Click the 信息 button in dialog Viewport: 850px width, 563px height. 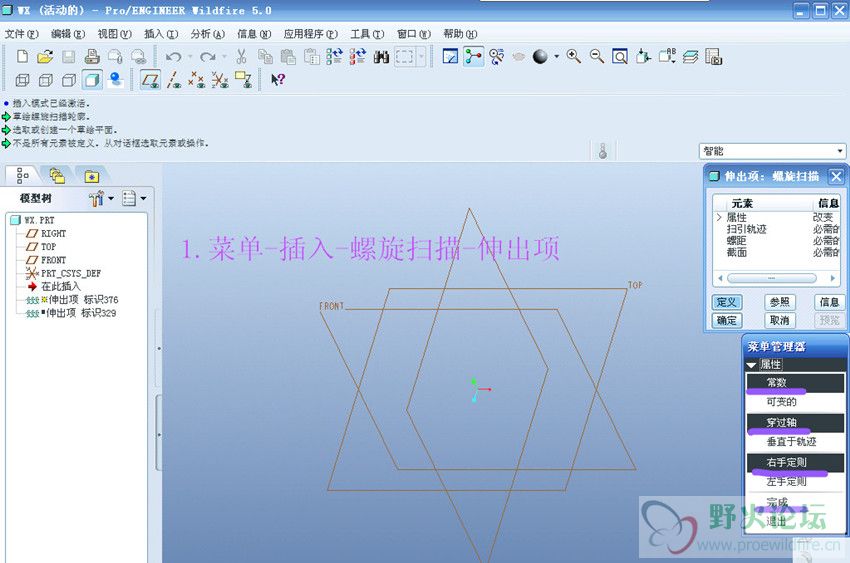pos(829,302)
